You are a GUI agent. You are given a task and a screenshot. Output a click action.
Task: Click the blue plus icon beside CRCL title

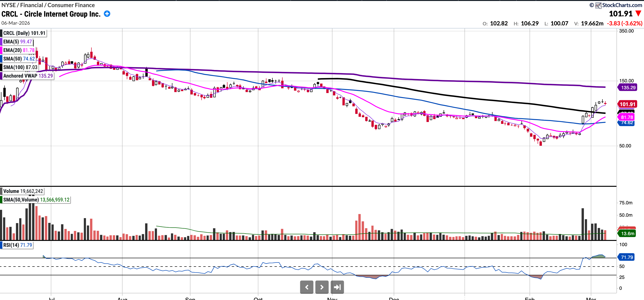click(x=107, y=14)
